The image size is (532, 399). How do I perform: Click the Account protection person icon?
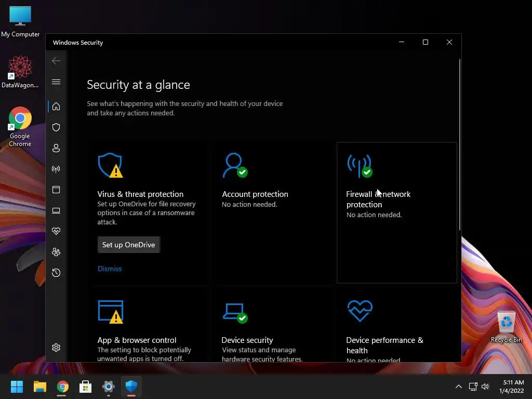tap(235, 165)
